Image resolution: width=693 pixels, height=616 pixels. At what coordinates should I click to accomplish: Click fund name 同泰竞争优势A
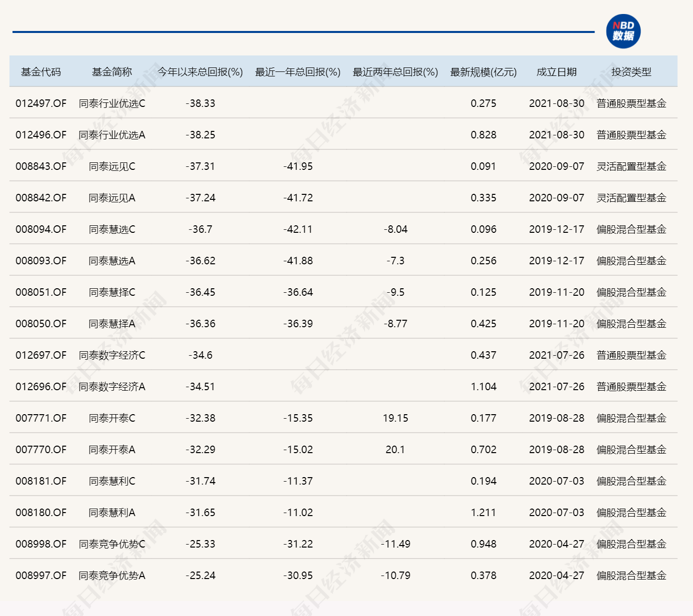tap(112, 576)
